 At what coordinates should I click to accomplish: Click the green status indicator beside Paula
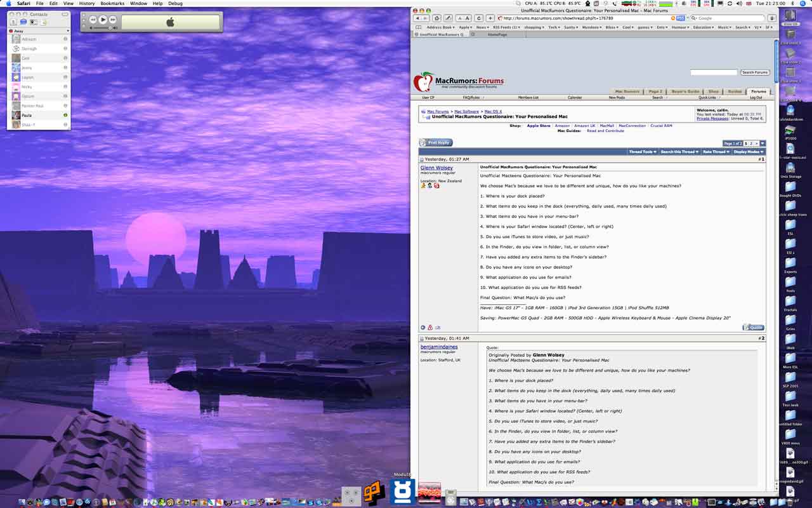pyautogui.click(x=65, y=115)
